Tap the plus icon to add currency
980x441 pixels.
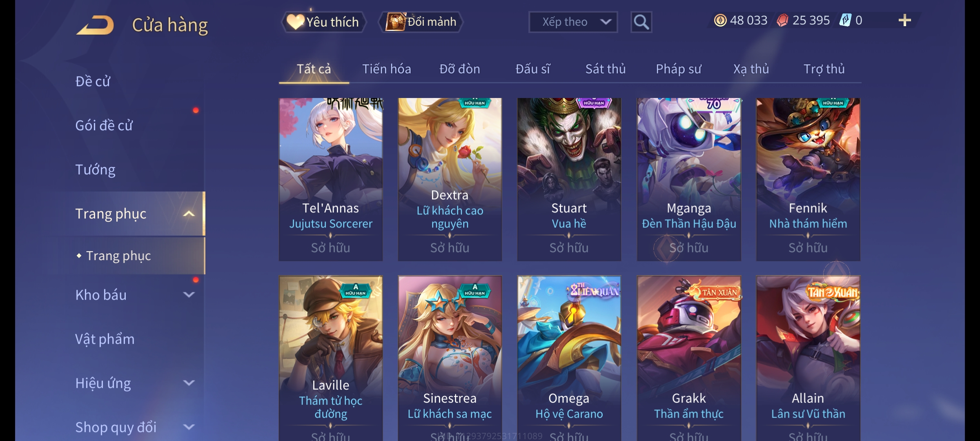(904, 20)
